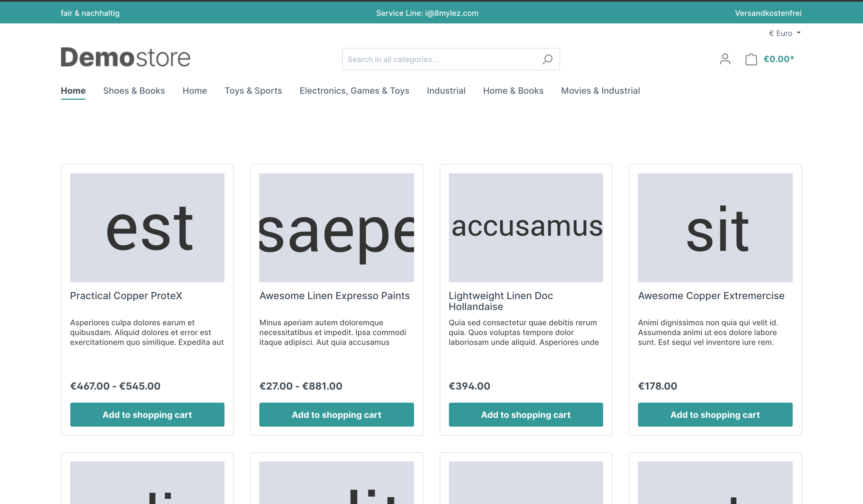Open the 'accusamus' product image
The width and height of the screenshot is (863, 504).
[x=526, y=228]
